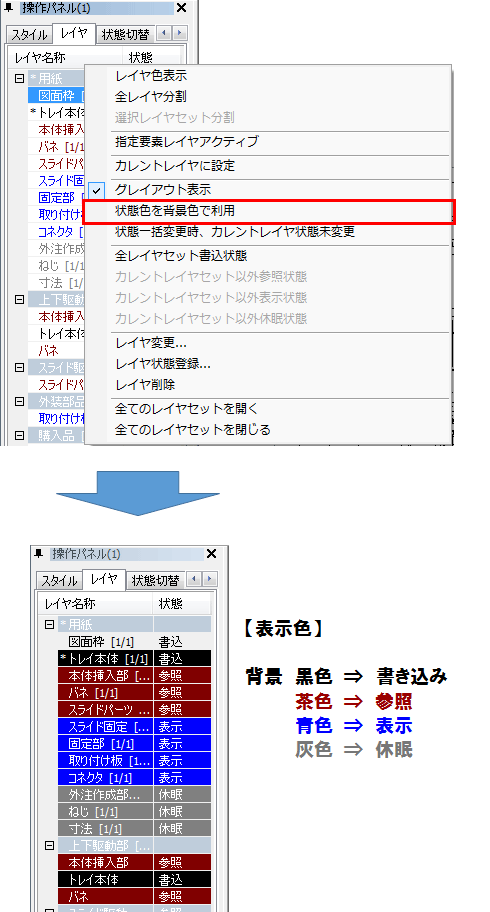Open the 状態切替 tab in the upper panel
This screenshot has width=490, height=912.
pos(125,34)
